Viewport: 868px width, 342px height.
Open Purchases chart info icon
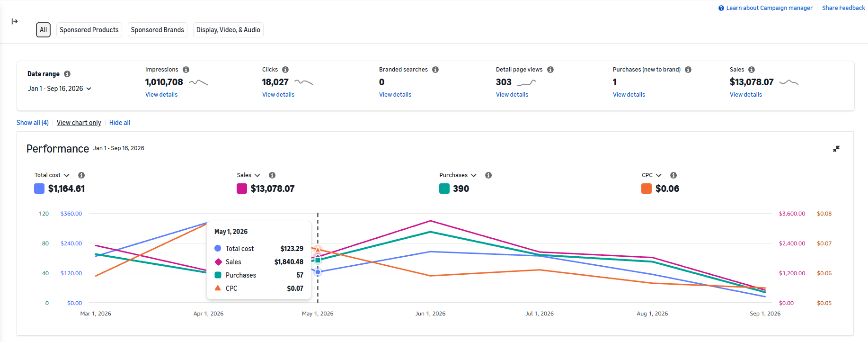488,175
